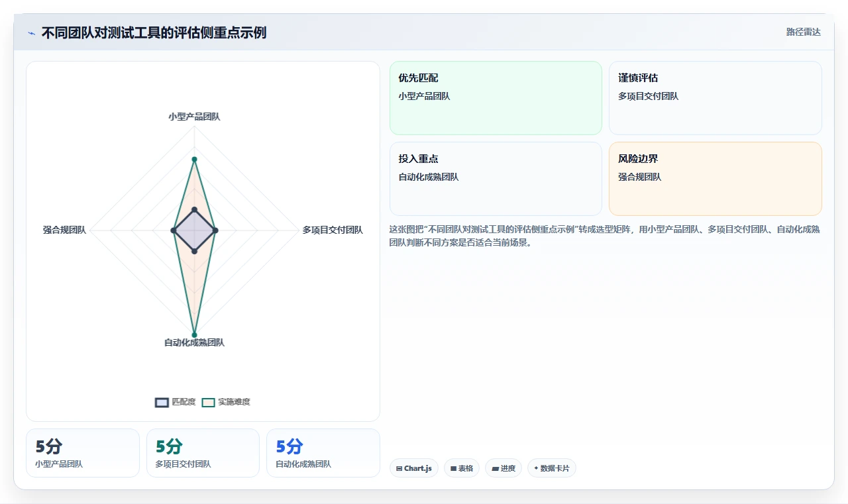Open the 谨慎评估 card
The image size is (848, 504).
tap(715, 98)
